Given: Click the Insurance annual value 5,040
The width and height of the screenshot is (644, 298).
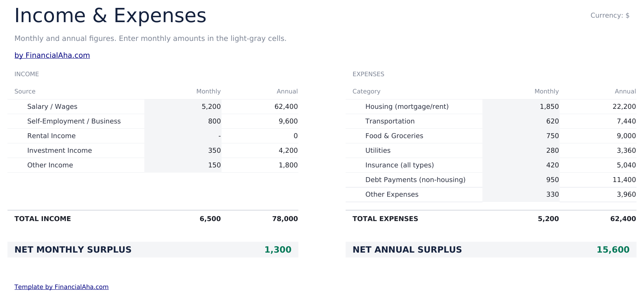Looking at the screenshot, I should pos(626,165).
